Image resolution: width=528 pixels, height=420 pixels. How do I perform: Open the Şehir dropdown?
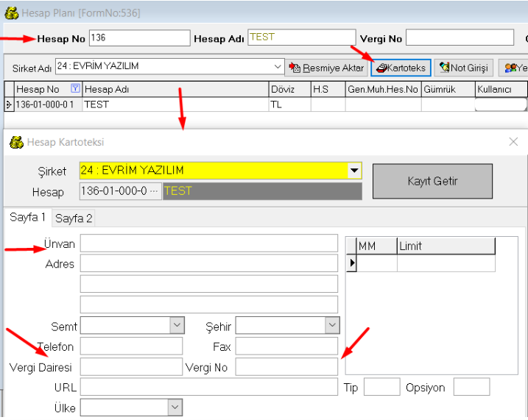331,325
